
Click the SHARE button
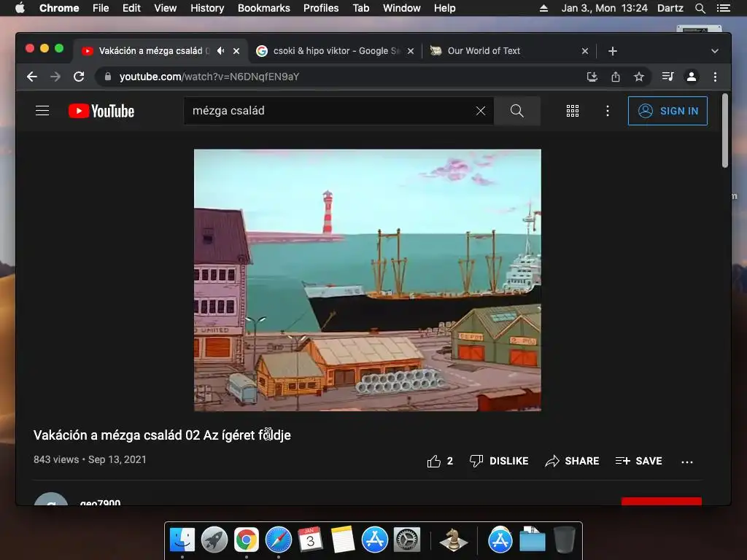click(572, 461)
